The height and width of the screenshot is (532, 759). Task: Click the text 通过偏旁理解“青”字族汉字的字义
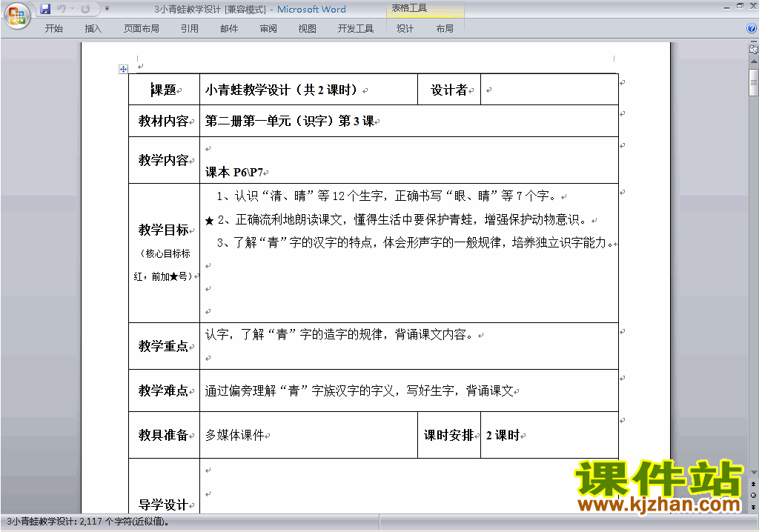pos(359,390)
